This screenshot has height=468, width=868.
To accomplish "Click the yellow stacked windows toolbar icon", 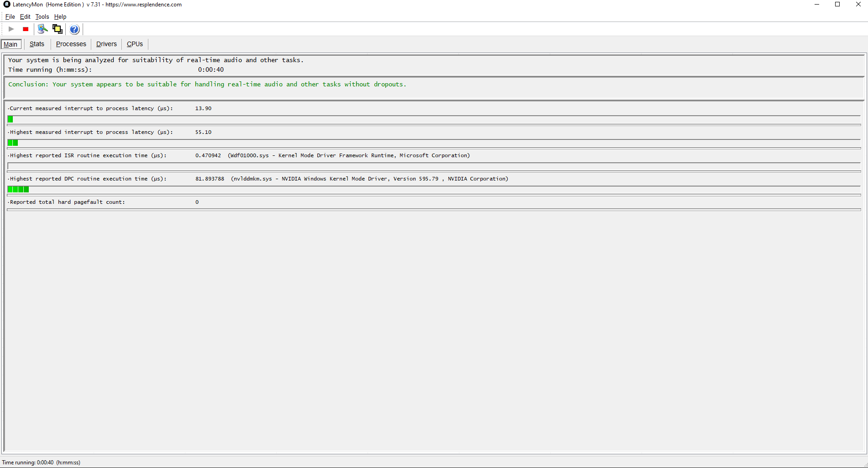I will click(x=58, y=29).
